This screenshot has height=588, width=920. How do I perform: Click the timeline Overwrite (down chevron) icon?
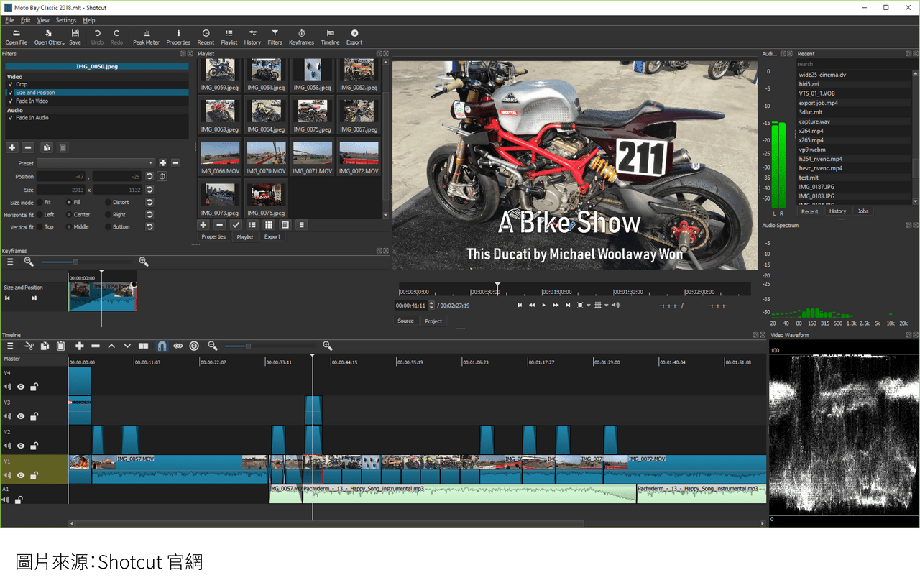click(x=127, y=346)
